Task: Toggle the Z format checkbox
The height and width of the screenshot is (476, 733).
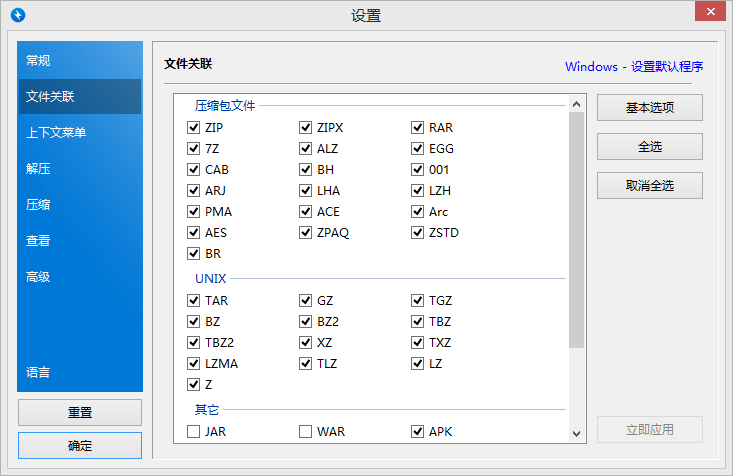Action: pyautogui.click(x=194, y=384)
